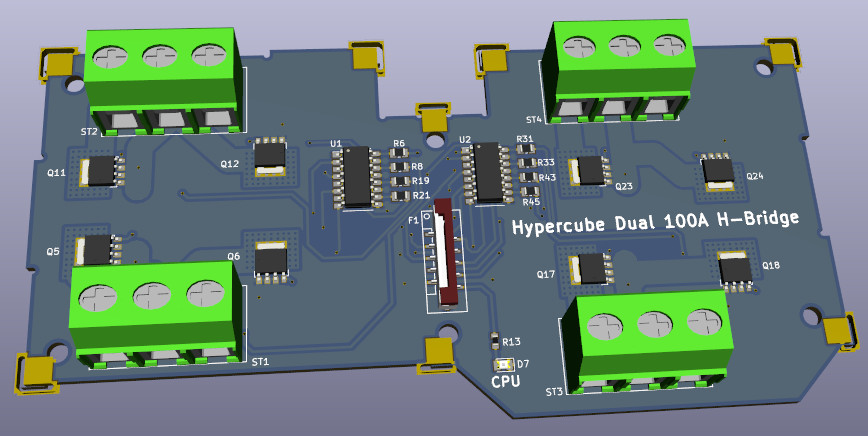868x436 pixels.
Task: Select the F1 flat cable connector
Action: pos(445,255)
